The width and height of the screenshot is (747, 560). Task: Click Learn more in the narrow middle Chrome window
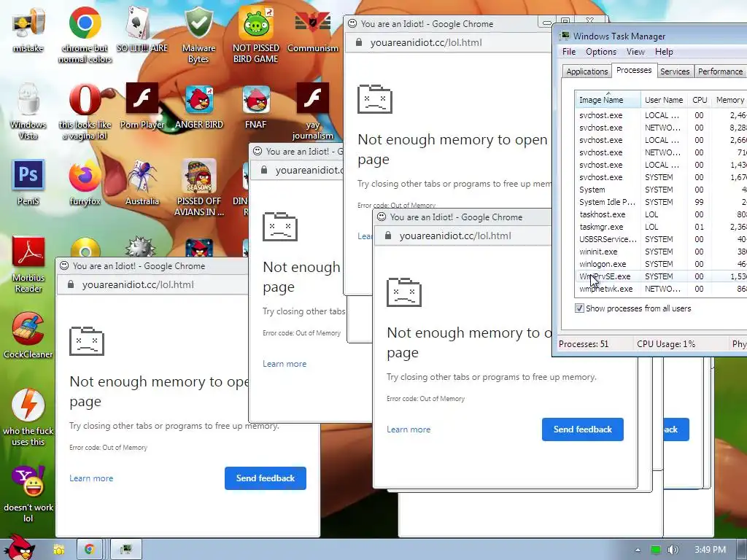point(285,363)
